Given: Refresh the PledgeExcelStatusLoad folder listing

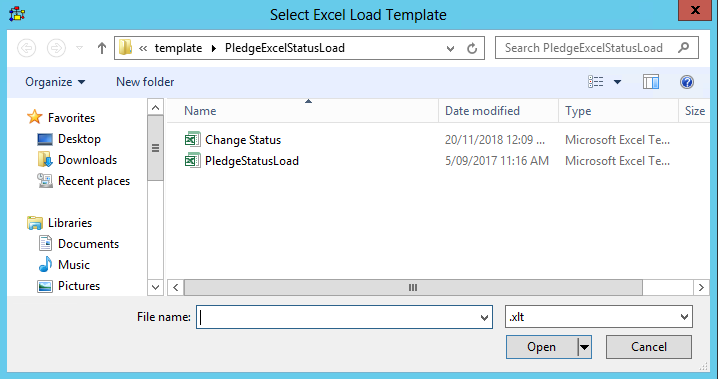Looking at the screenshot, I should [x=472, y=48].
